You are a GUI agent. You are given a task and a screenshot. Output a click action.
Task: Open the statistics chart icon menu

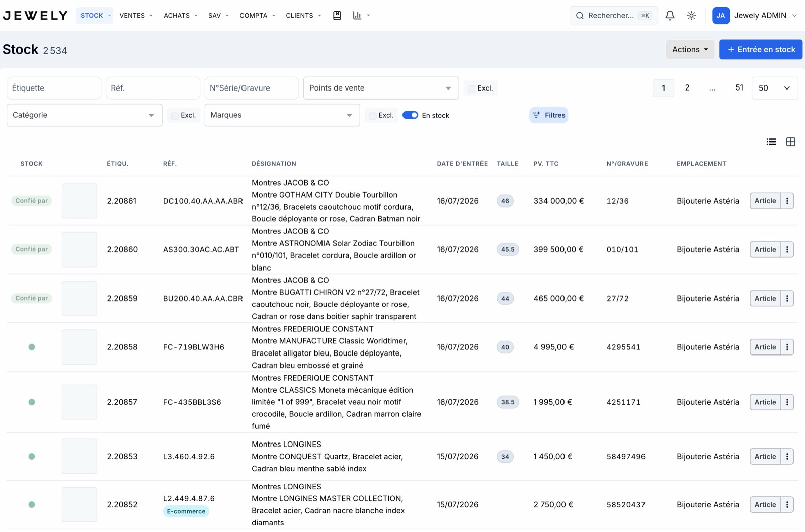click(361, 16)
